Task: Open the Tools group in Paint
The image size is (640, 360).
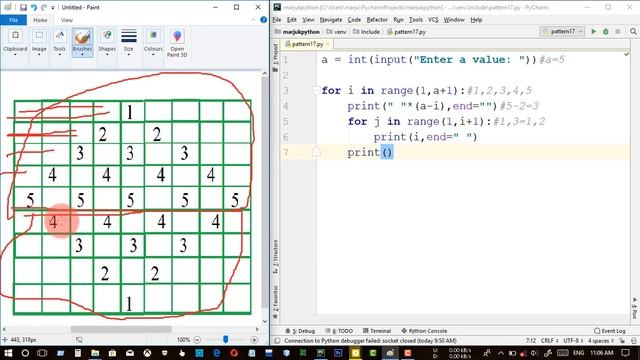Action: click(59, 42)
